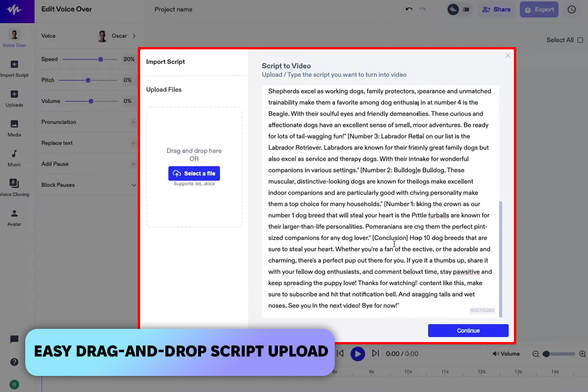Image resolution: width=588 pixels, height=392 pixels.
Task: Click the Share button
Action: [496, 9]
